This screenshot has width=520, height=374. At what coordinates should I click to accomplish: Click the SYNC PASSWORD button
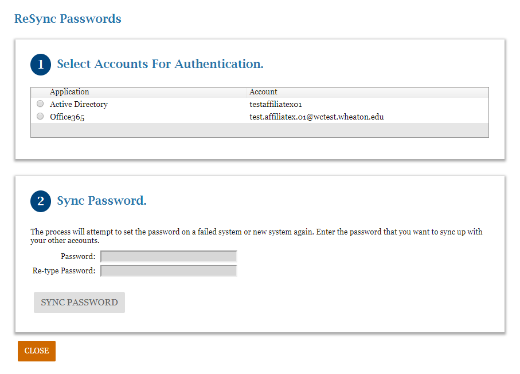[79, 302]
